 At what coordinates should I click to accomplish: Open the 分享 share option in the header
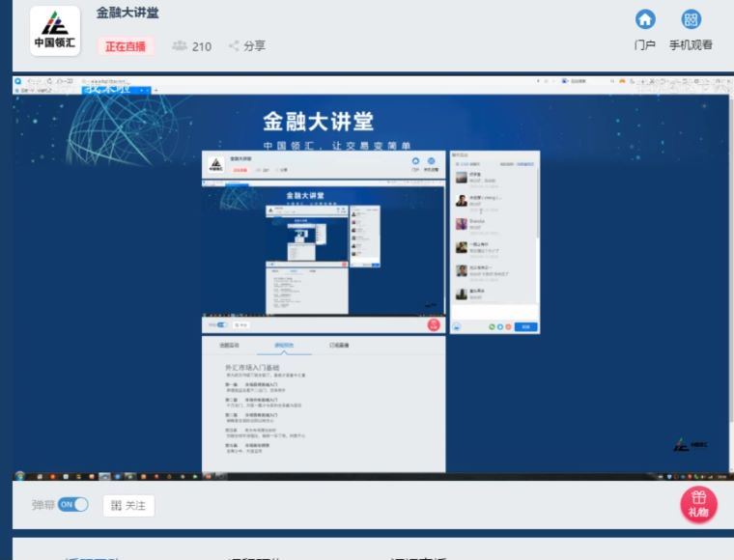(x=247, y=45)
